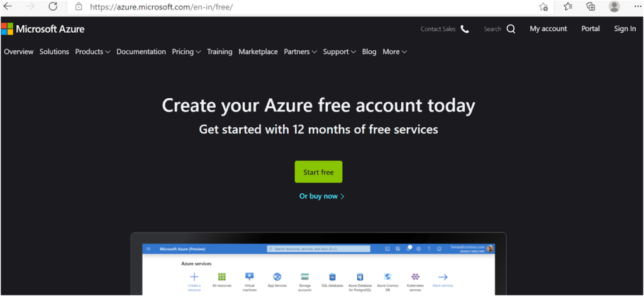Click the 'Create your Azure free account today' heading
644x296 pixels.
319,106
